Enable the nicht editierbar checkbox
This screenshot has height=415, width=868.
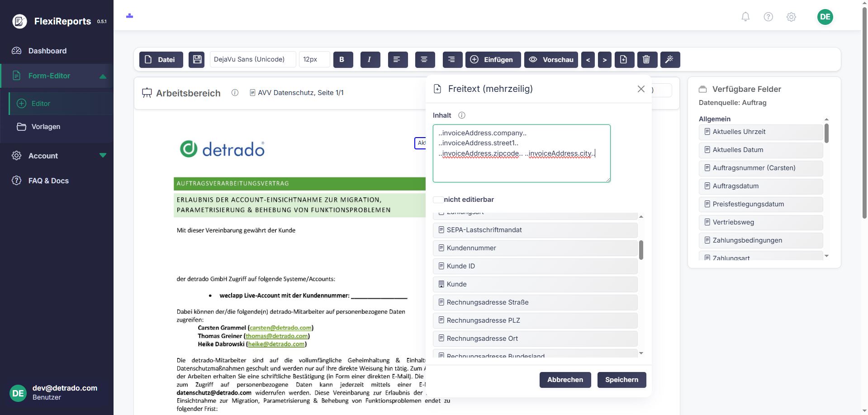[437, 200]
